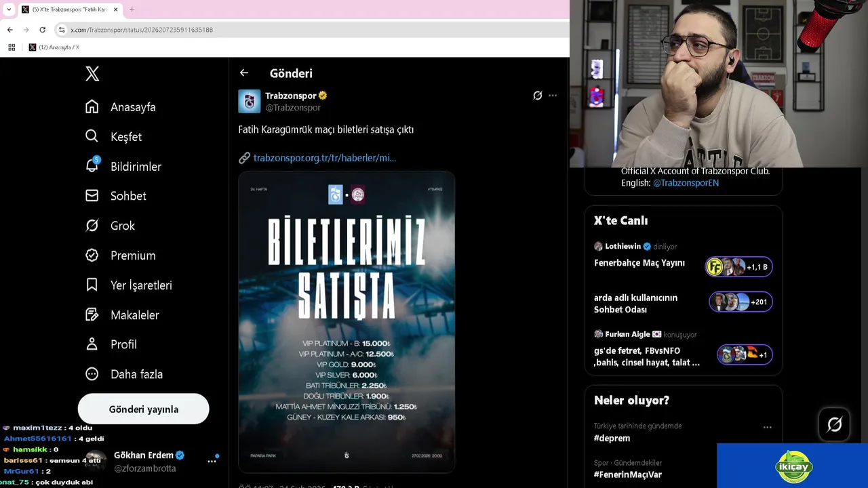Screen dimensions: 868x488
Task: Open Sohbet envelope icon
Action: click(92, 196)
